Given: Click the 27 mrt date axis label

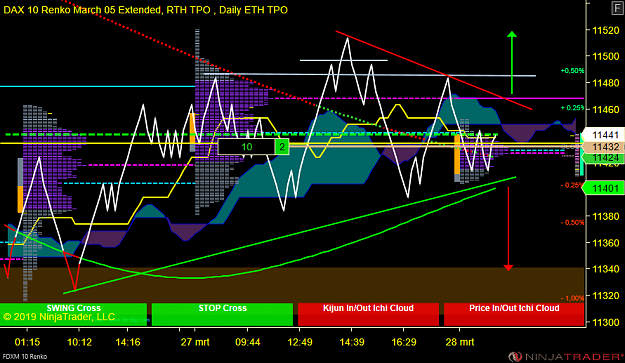Looking at the screenshot, I should pyautogui.click(x=195, y=342).
